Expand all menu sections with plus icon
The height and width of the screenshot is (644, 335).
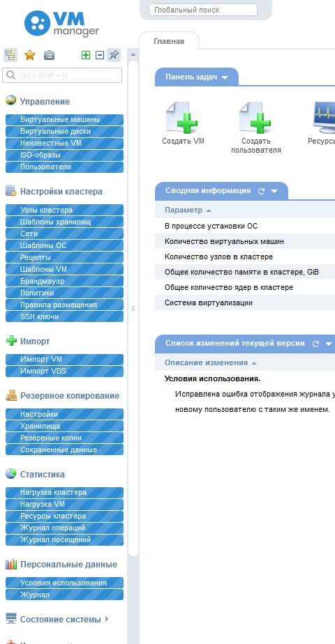tap(86, 55)
